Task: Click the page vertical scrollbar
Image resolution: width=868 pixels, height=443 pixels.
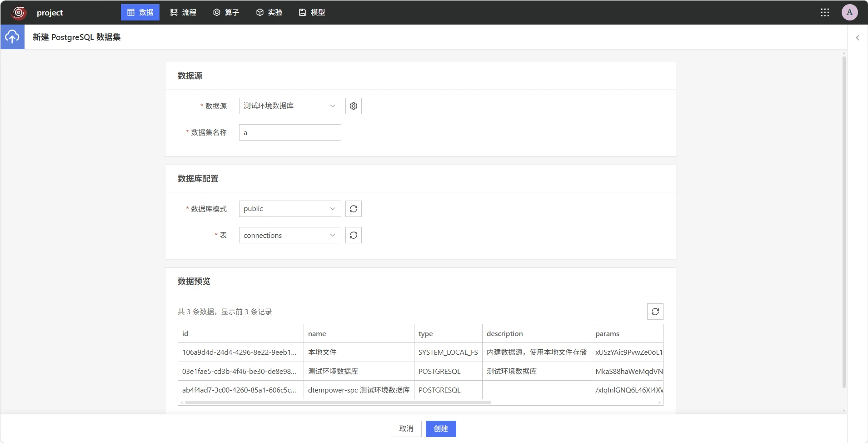Action: pos(844,222)
